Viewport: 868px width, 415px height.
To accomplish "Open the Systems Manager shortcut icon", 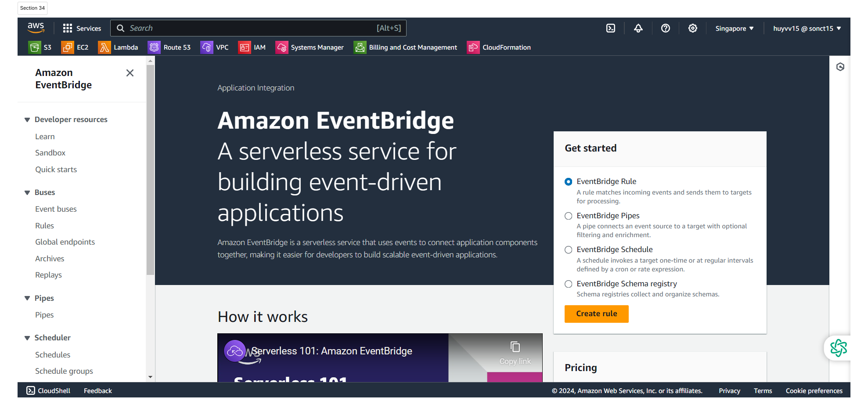I will tap(282, 47).
